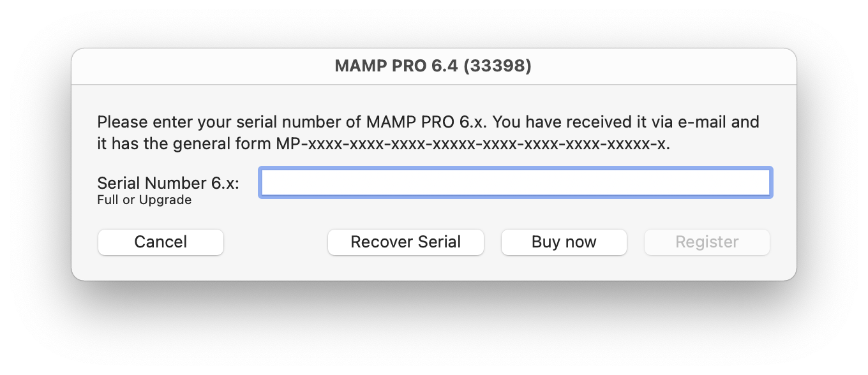Purchase a license with Buy now
Image resolution: width=868 pixels, height=375 pixels.
(x=564, y=242)
